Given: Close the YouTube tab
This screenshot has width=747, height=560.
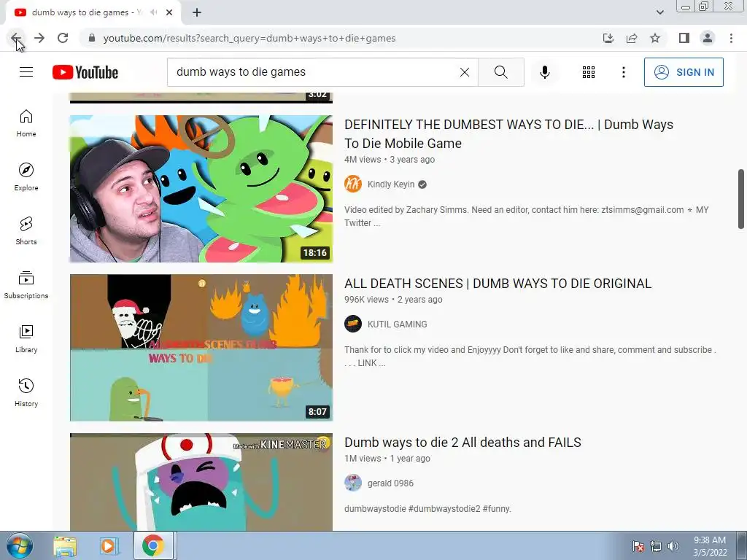Looking at the screenshot, I should click(x=169, y=12).
